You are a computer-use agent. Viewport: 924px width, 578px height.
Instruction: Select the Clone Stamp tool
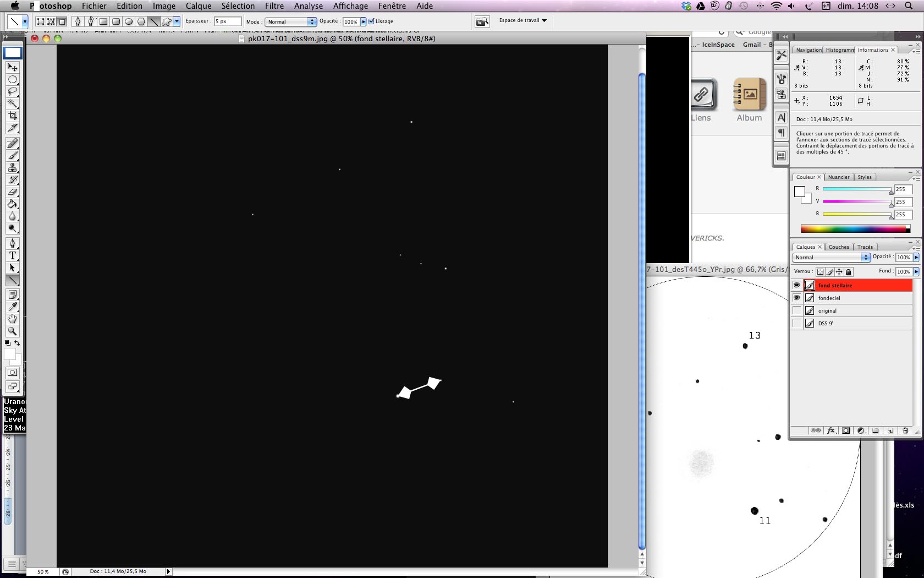[12, 167]
